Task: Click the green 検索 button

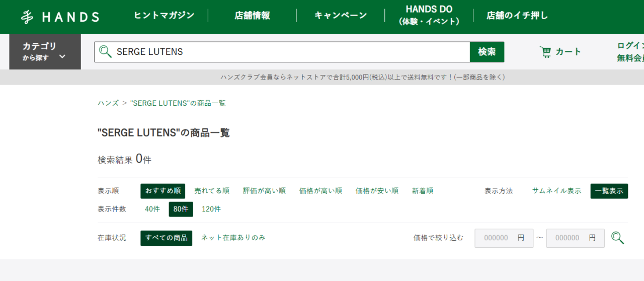Action: pyautogui.click(x=487, y=52)
